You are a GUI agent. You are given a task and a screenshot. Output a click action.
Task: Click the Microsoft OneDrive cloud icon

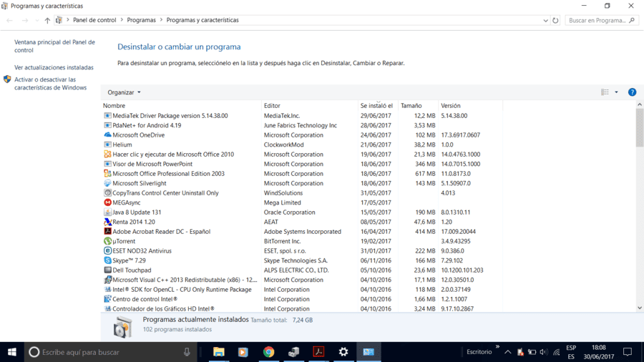pyautogui.click(x=107, y=135)
